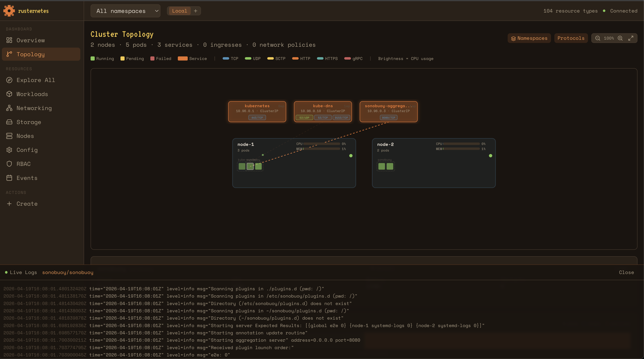Screen dimensions: 644x359
Task: Toggle the Protocols display button
Action: [571, 38]
